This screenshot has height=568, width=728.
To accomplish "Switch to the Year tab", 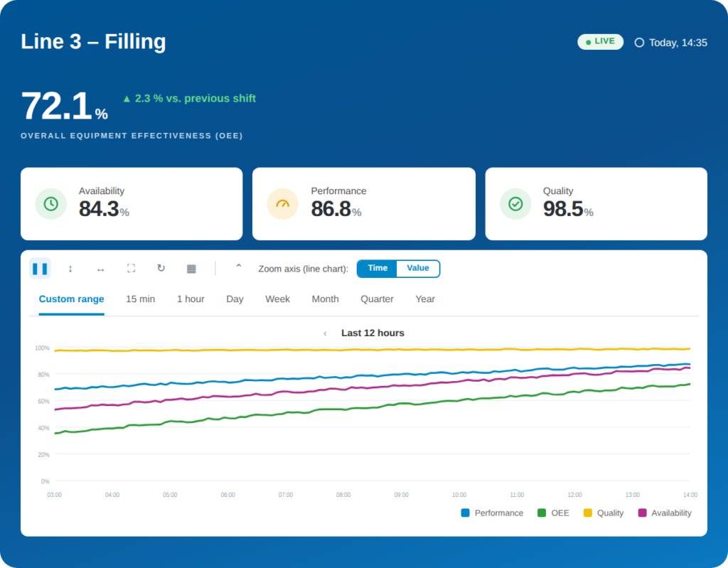I will (425, 299).
